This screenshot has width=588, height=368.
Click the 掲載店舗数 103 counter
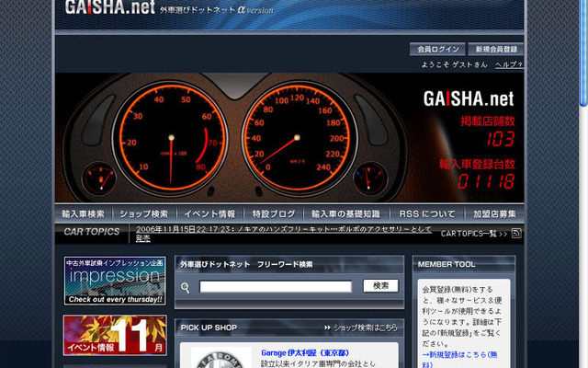pyautogui.click(x=488, y=131)
